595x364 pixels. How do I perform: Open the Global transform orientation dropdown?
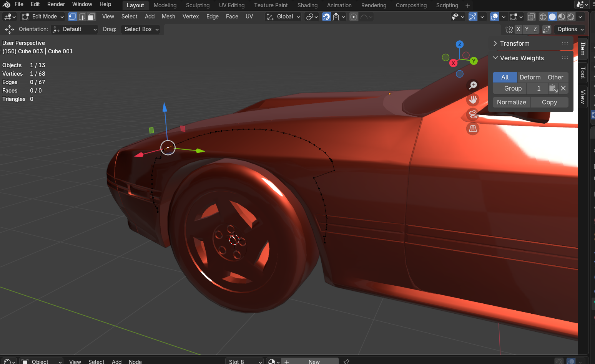[284, 17]
